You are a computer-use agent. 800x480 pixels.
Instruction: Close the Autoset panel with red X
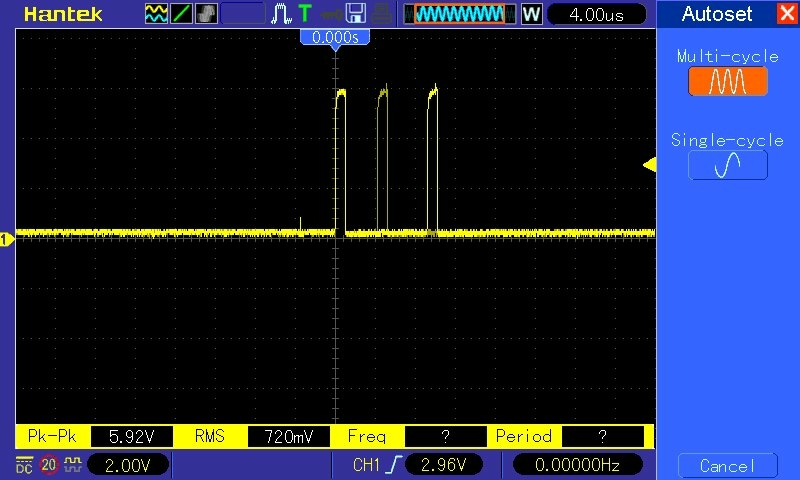tap(787, 13)
